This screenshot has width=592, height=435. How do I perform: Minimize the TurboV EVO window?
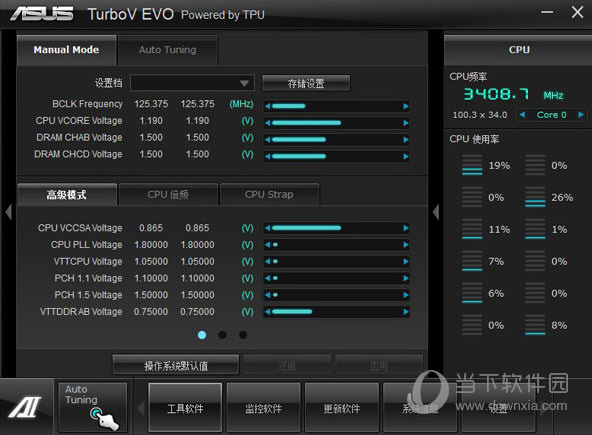tap(547, 12)
